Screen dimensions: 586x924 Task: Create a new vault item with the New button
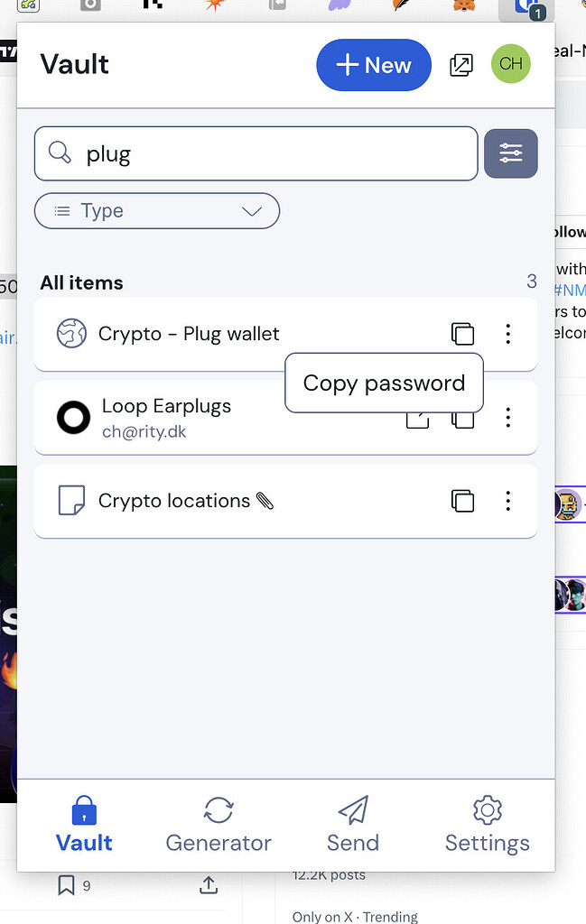(373, 65)
